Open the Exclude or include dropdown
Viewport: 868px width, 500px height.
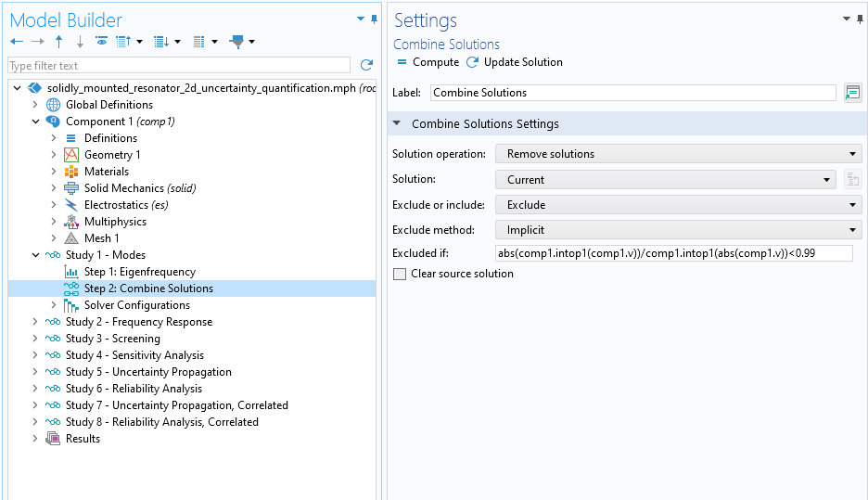coord(678,205)
